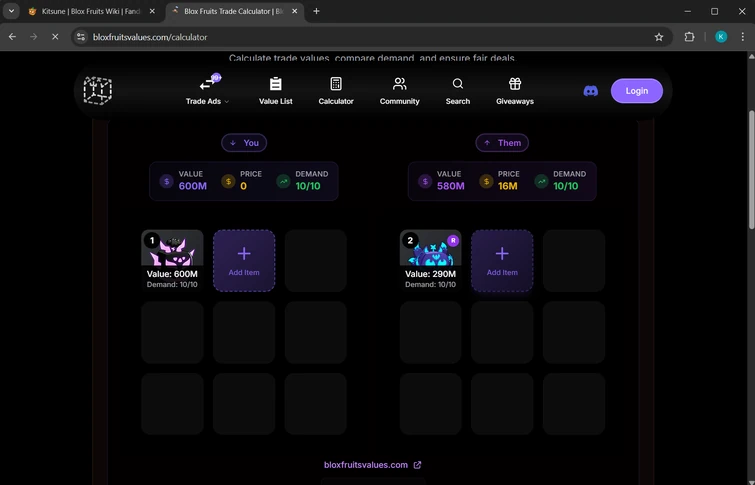The width and height of the screenshot is (755, 485).
Task: Expand the Trade Ads dropdown chevron
Action: 227,102
